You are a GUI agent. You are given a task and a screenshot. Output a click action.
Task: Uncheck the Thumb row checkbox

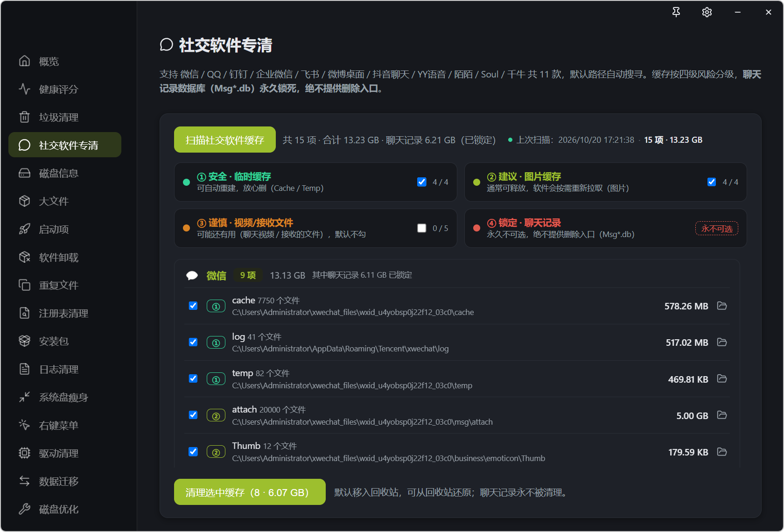(193, 452)
